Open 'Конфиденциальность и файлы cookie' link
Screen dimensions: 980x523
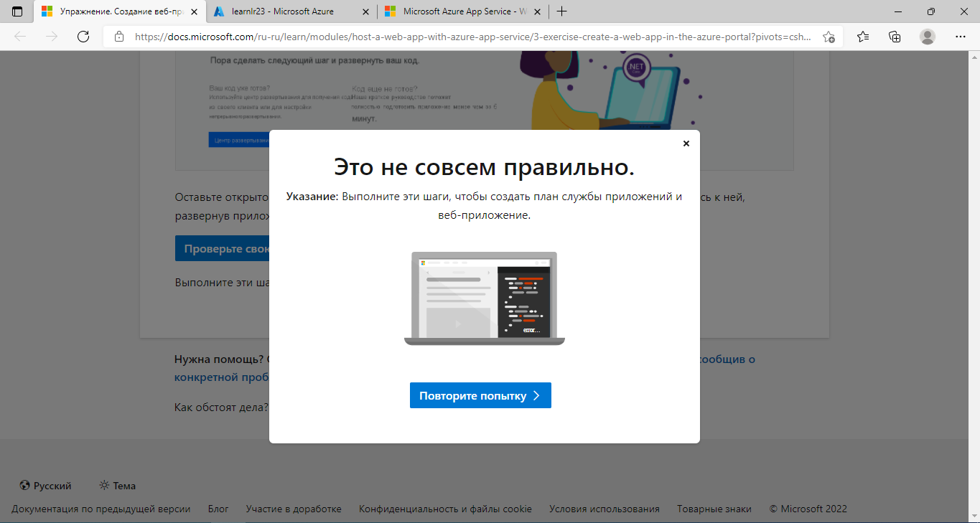(446, 509)
